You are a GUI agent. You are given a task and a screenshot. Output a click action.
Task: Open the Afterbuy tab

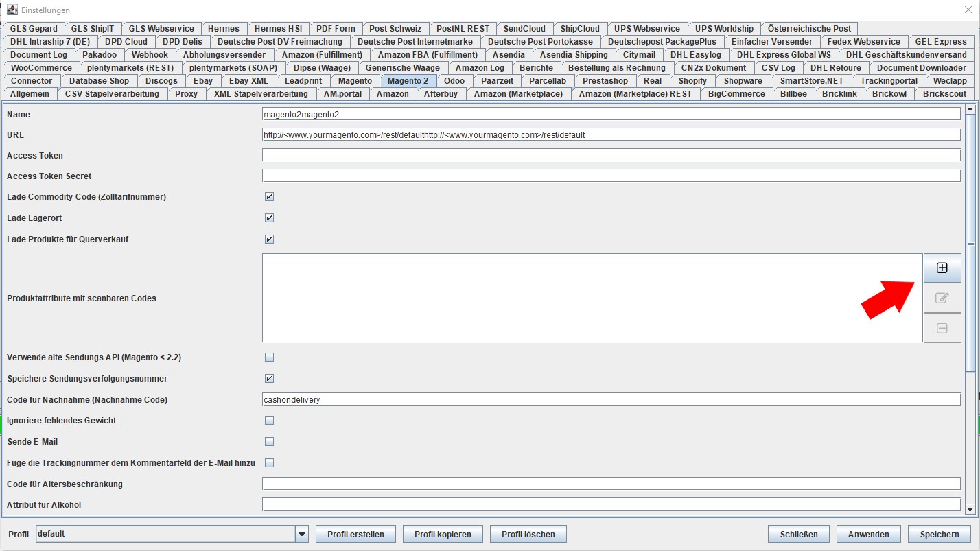pos(441,94)
